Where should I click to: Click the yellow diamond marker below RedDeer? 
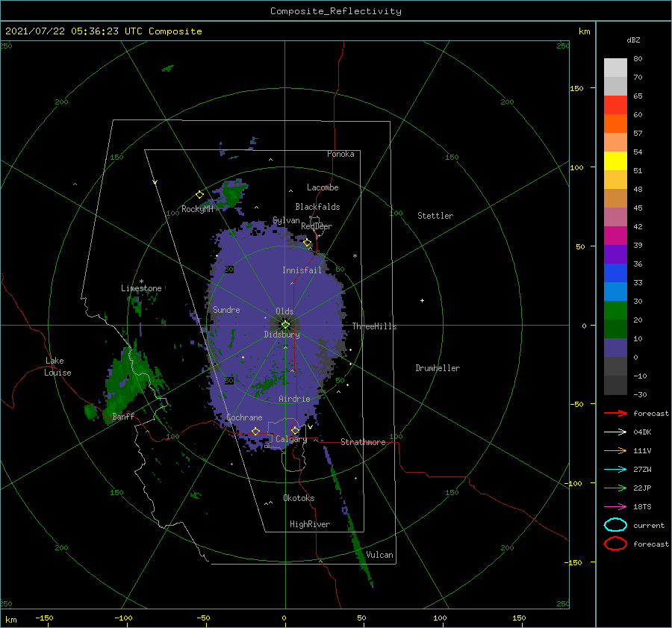tap(308, 242)
